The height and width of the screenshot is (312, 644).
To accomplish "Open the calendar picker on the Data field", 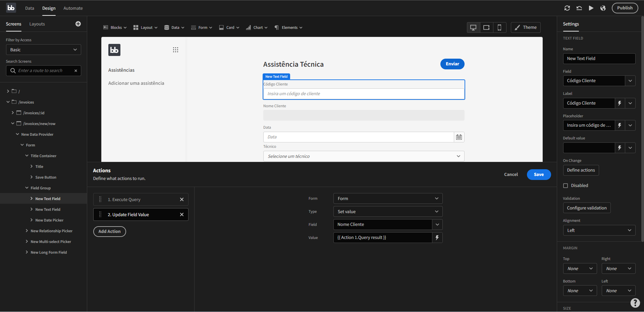I will tap(459, 137).
